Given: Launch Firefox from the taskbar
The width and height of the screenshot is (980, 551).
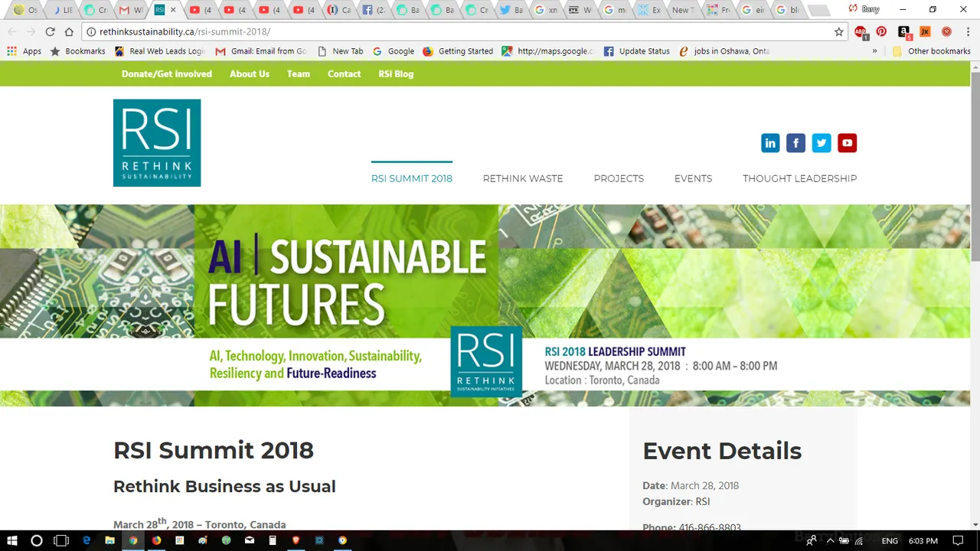Looking at the screenshot, I should [x=156, y=540].
